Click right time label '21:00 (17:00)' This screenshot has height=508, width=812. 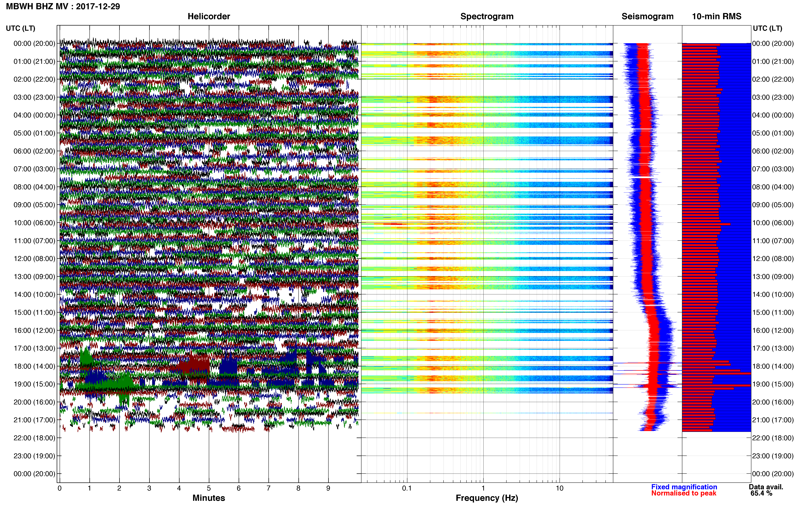(773, 420)
